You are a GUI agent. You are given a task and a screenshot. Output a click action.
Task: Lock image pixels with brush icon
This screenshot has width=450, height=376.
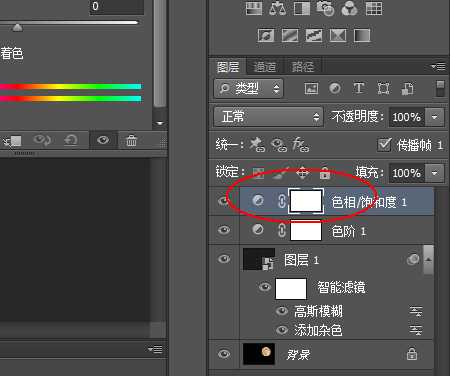point(280,173)
